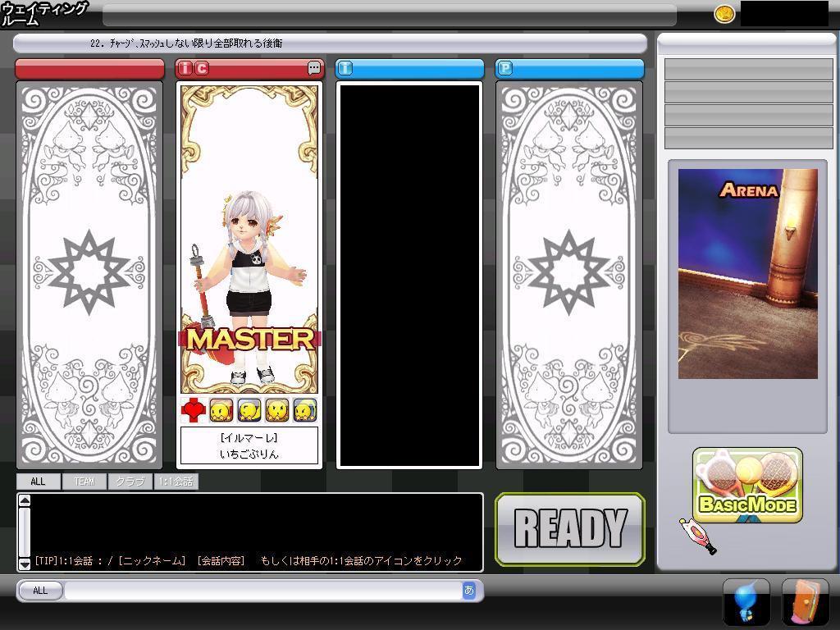Click the chat message input field
The height and width of the screenshot is (630, 840).
[262, 591]
